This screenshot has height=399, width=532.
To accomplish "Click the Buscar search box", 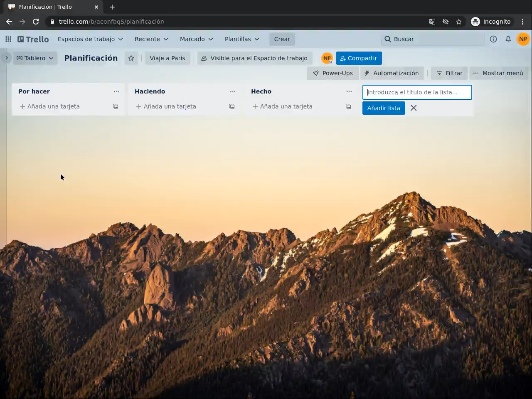I will [x=433, y=39].
